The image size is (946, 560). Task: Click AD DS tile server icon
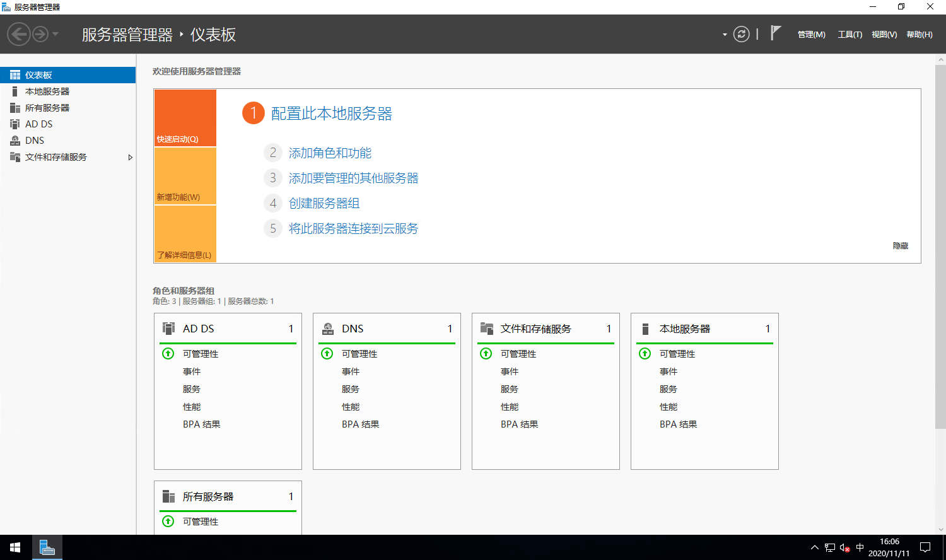tap(168, 329)
